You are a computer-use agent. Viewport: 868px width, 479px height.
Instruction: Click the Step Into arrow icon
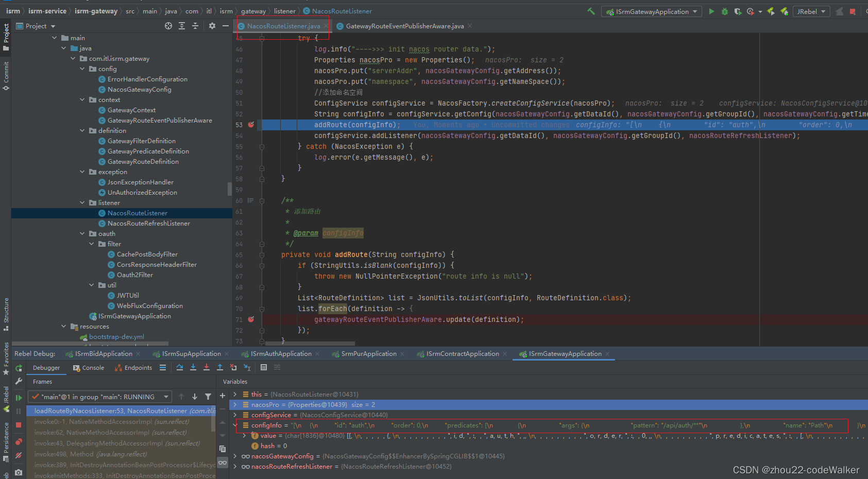coord(193,367)
